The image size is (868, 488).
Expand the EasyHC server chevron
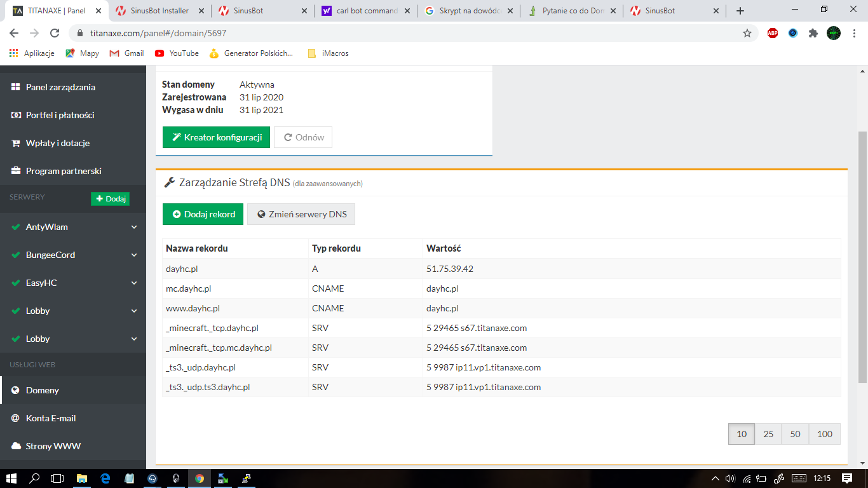134,283
